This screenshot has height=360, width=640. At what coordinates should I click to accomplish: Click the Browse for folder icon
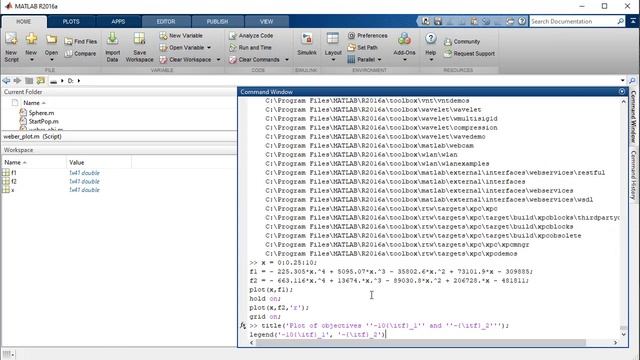coord(40,81)
